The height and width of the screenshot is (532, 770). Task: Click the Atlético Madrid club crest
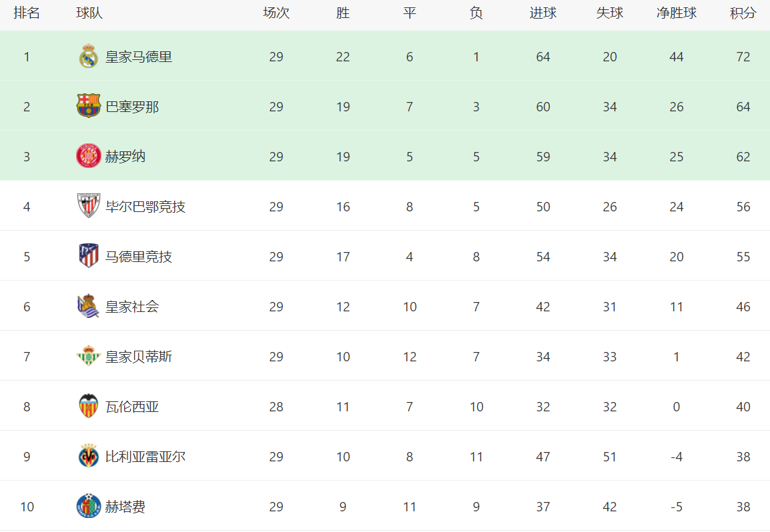tap(88, 257)
